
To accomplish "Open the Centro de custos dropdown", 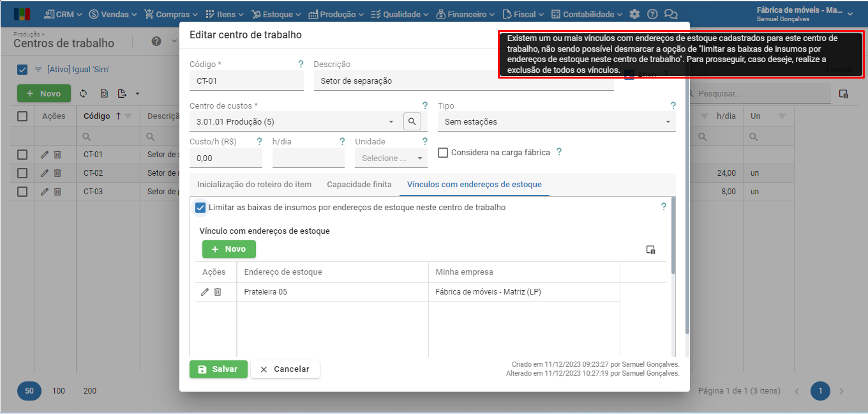I will (391, 122).
